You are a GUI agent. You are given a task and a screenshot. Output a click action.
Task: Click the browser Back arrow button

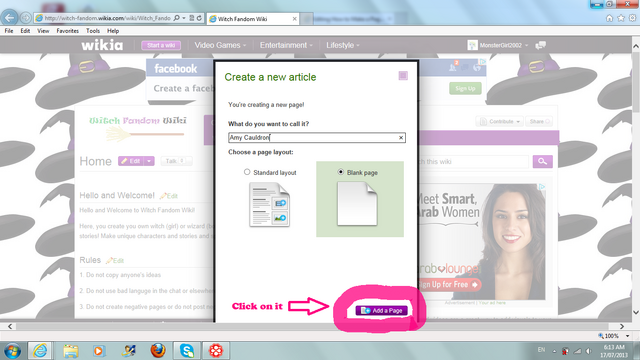9,18
